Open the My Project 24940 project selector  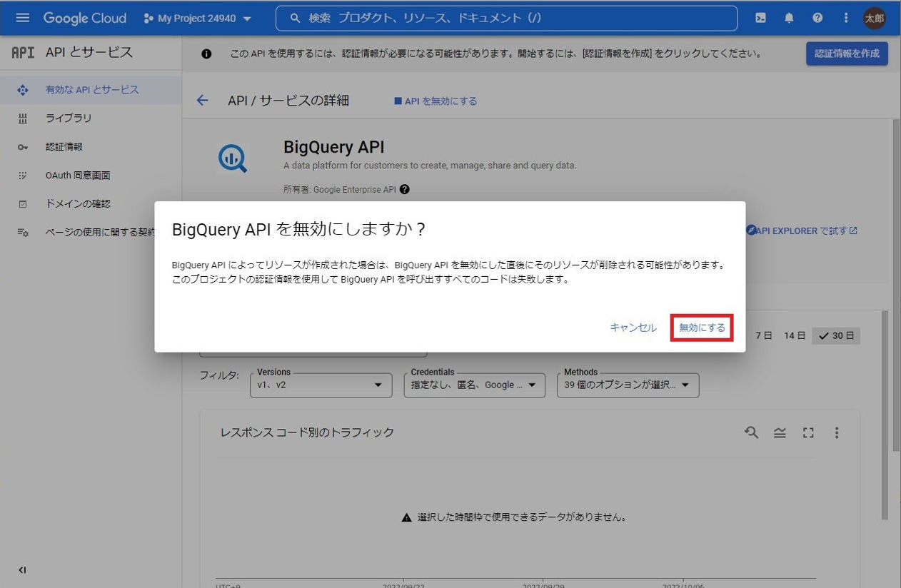[x=198, y=19]
